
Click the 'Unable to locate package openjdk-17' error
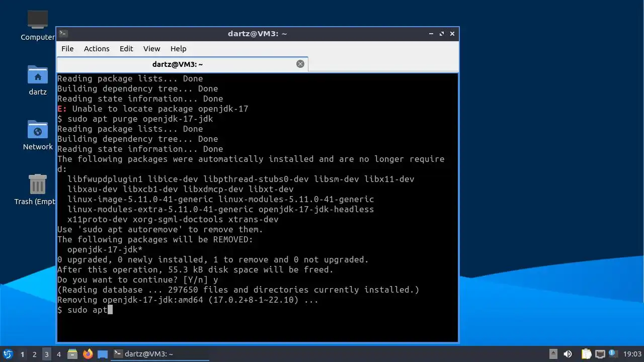[153, 109]
